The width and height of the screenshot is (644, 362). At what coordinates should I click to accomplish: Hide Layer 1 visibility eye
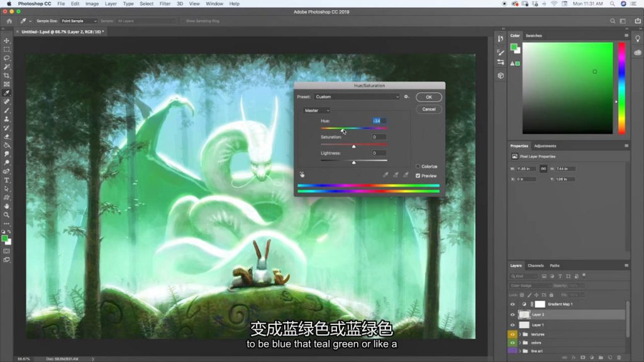coord(512,325)
